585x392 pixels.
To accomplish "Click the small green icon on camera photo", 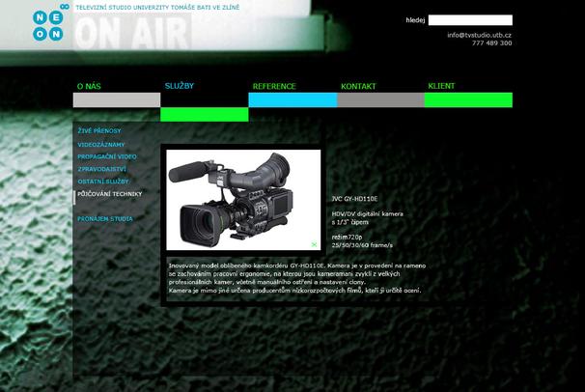I will tap(314, 244).
